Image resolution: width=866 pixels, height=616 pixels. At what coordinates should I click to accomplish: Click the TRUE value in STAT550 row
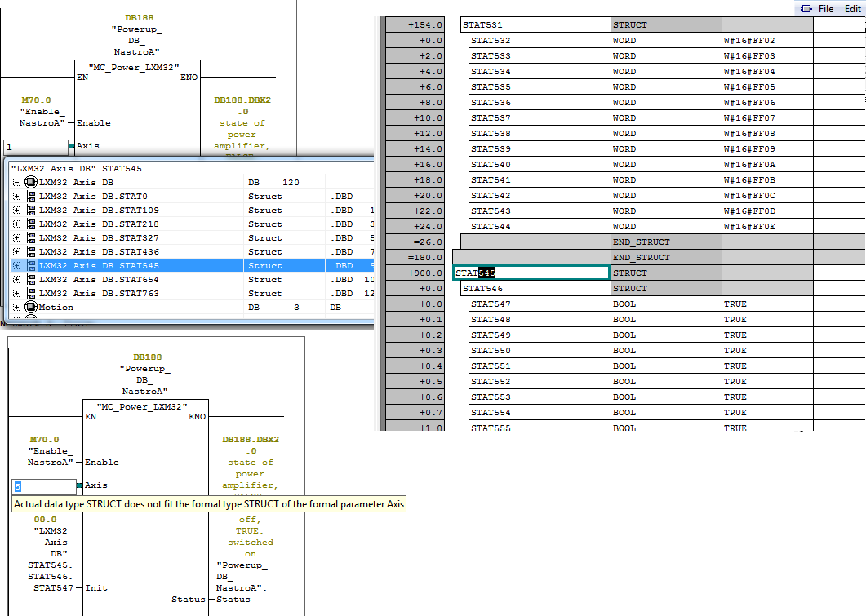767,351
